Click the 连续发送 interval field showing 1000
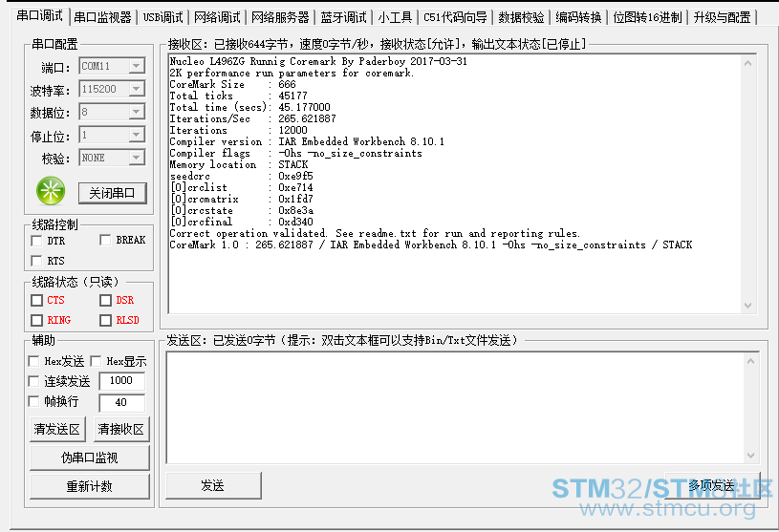This screenshot has height=532, width=779. point(121,381)
